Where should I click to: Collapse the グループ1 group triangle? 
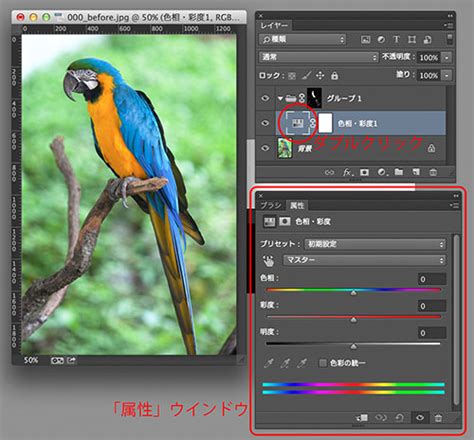(x=280, y=98)
